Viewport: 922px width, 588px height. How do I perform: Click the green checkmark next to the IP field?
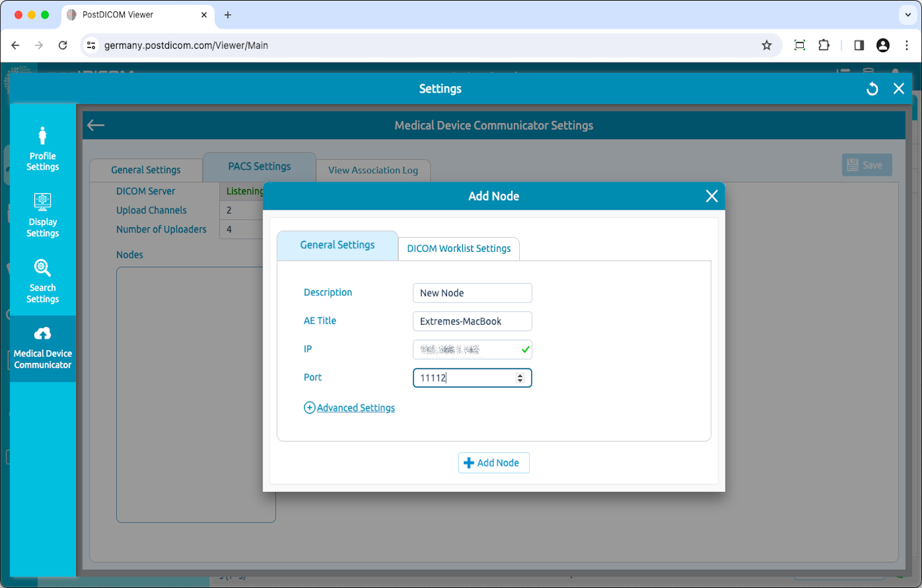525,349
